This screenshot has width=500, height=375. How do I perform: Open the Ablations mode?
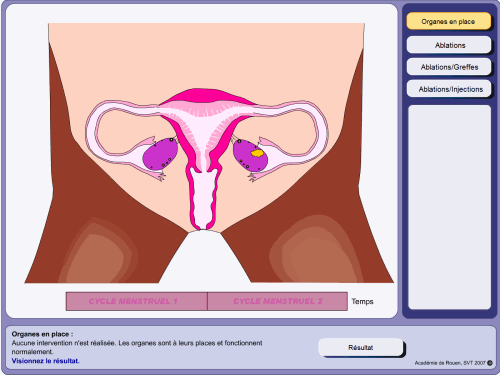449,45
